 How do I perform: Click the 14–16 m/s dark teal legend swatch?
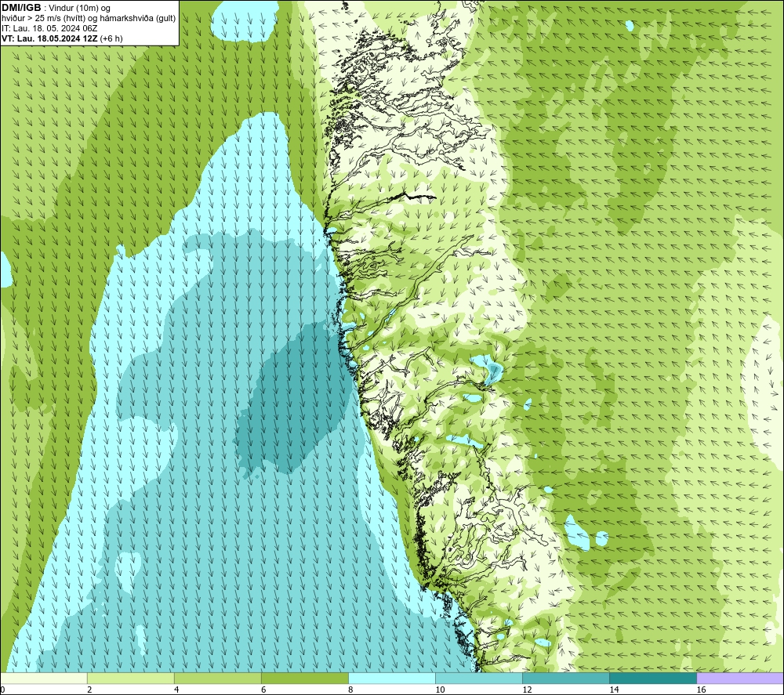653,678
